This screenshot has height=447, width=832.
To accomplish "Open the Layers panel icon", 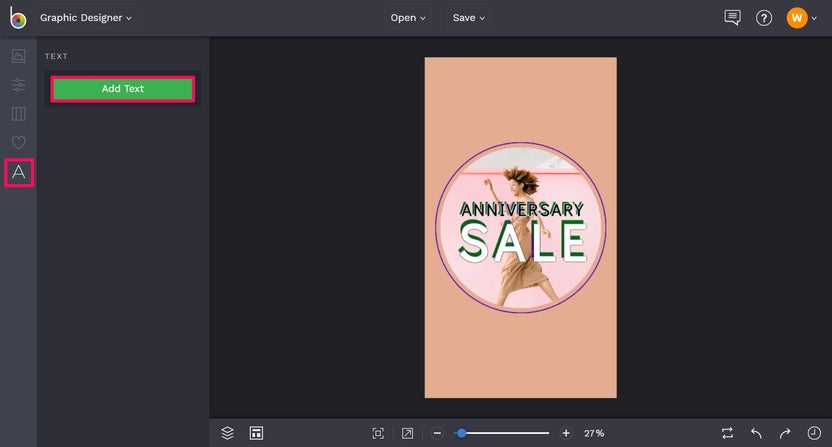I will point(227,433).
